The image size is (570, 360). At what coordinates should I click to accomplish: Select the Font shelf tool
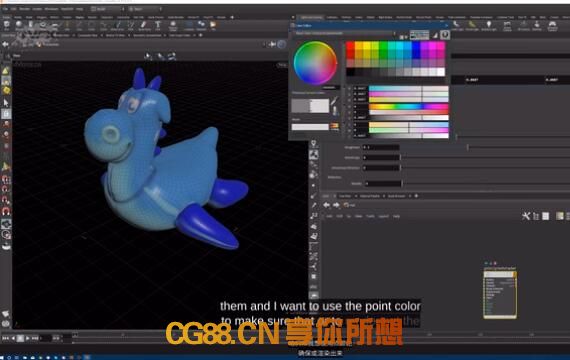[x=158, y=25]
